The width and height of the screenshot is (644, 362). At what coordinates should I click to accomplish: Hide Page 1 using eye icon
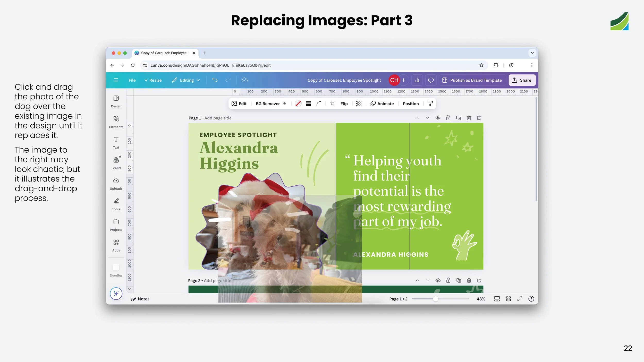click(438, 118)
